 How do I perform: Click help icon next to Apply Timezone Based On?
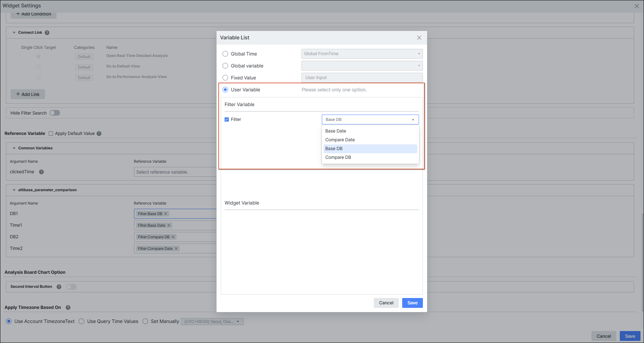pos(68,308)
